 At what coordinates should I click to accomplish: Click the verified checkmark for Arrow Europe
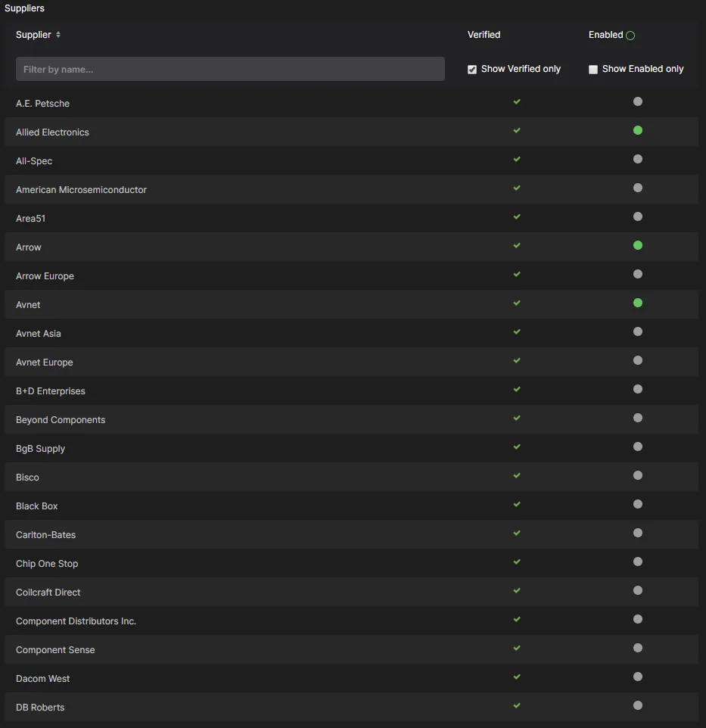517,275
